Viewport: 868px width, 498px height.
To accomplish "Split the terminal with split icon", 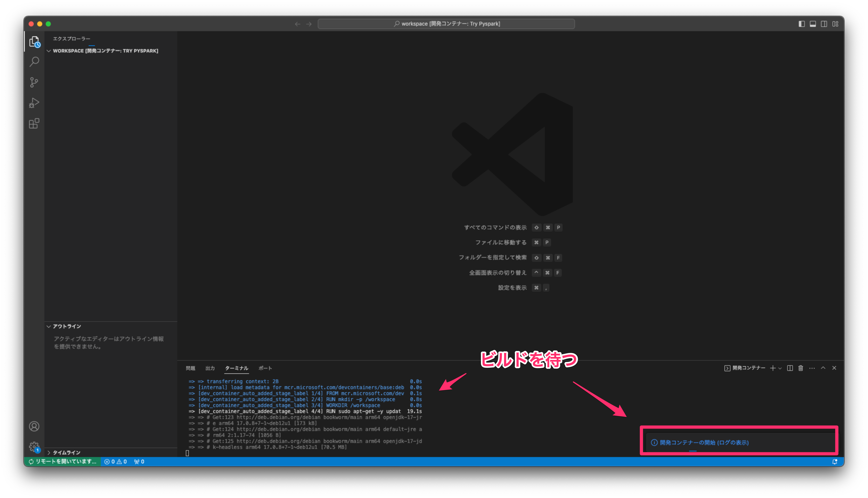I will (790, 368).
